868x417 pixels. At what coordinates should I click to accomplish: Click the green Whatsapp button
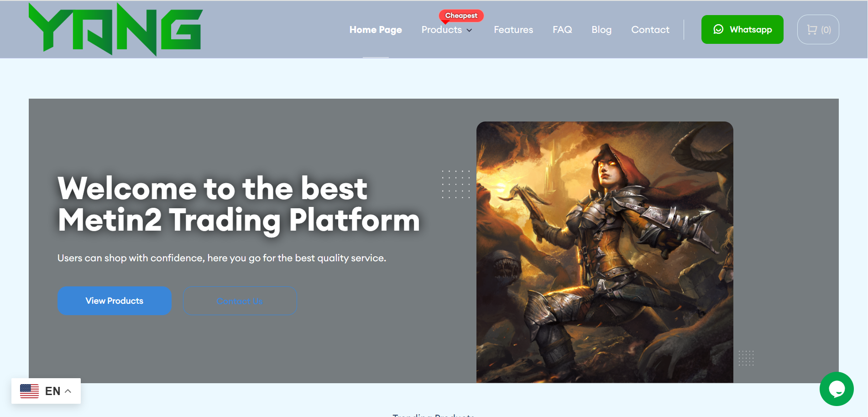click(x=743, y=30)
